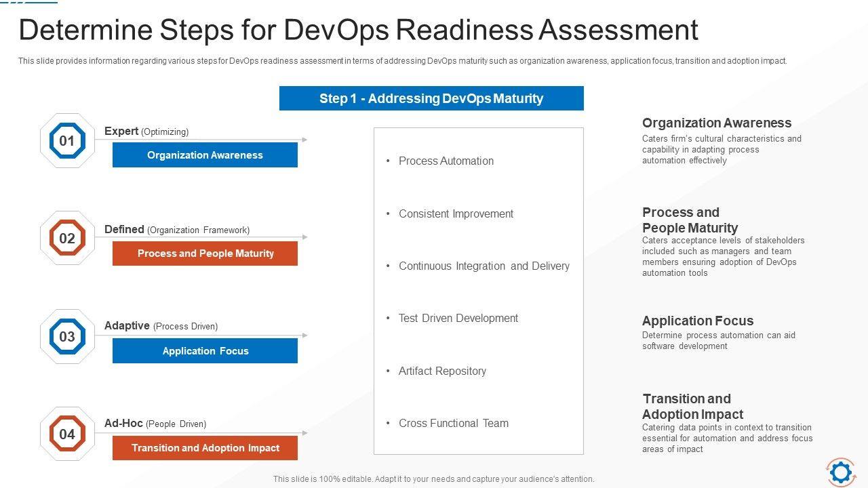Select Transition and Adoption Impact orange bar
Viewport: 868px width, 488px height.
(x=205, y=448)
